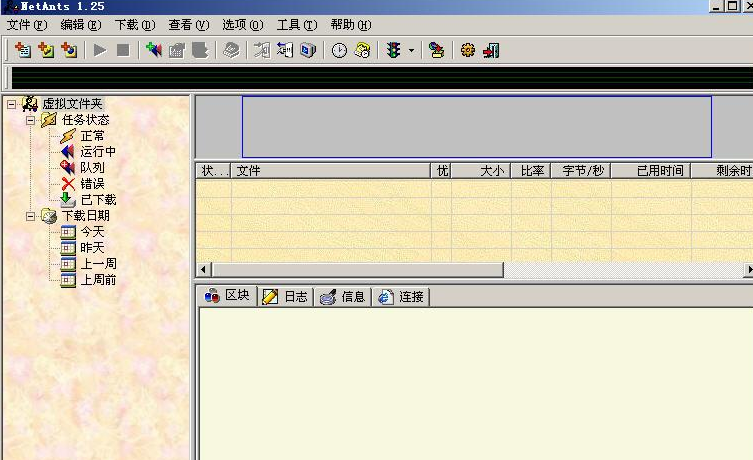The image size is (753, 460).
Task: Click the gray arrow-into-panel toolbar icon
Action: point(262,50)
